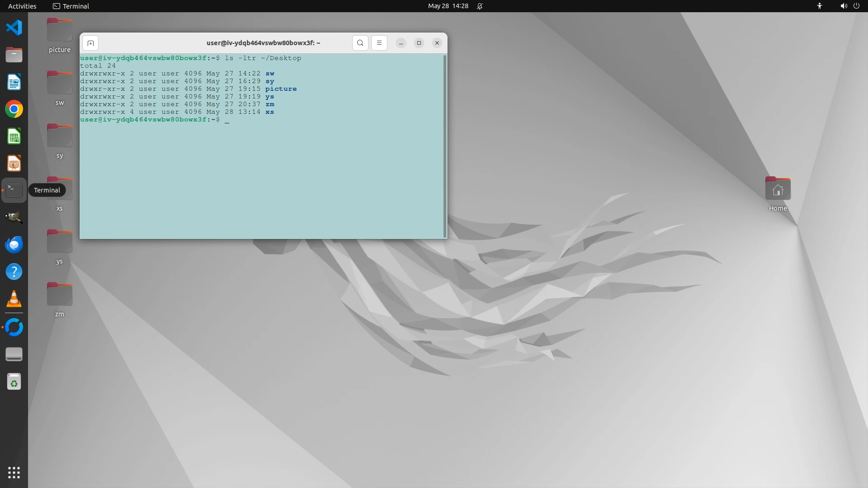Image resolution: width=868 pixels, height=488 pixels.
Task: Click the terminal search icon
Action: (360, 43)
